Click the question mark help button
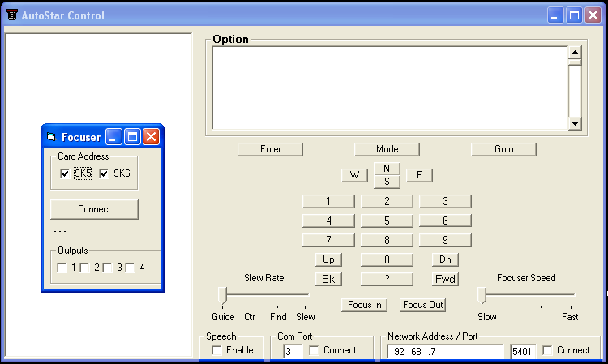The height and width of the screenshot is (364, 608). 387,279
